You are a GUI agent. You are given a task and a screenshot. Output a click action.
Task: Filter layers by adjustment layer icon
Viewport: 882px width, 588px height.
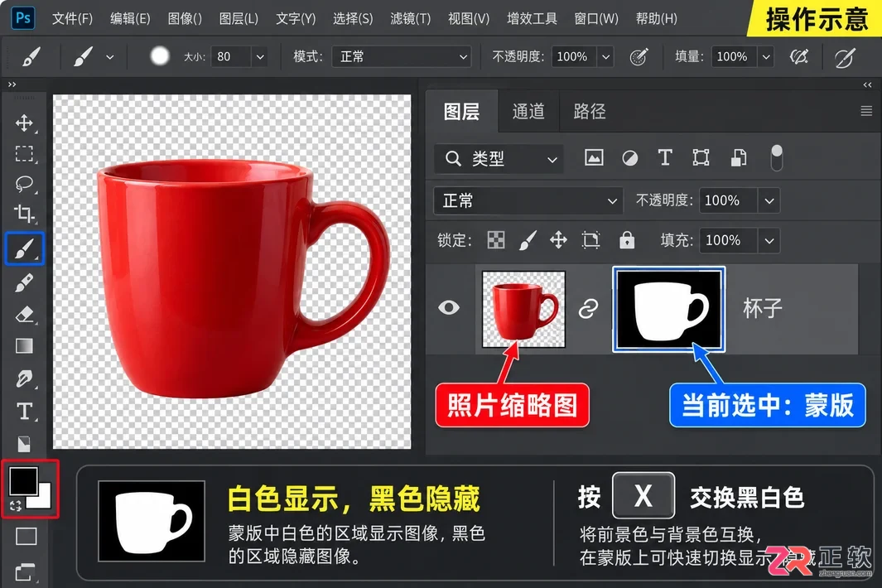[630, 158]
